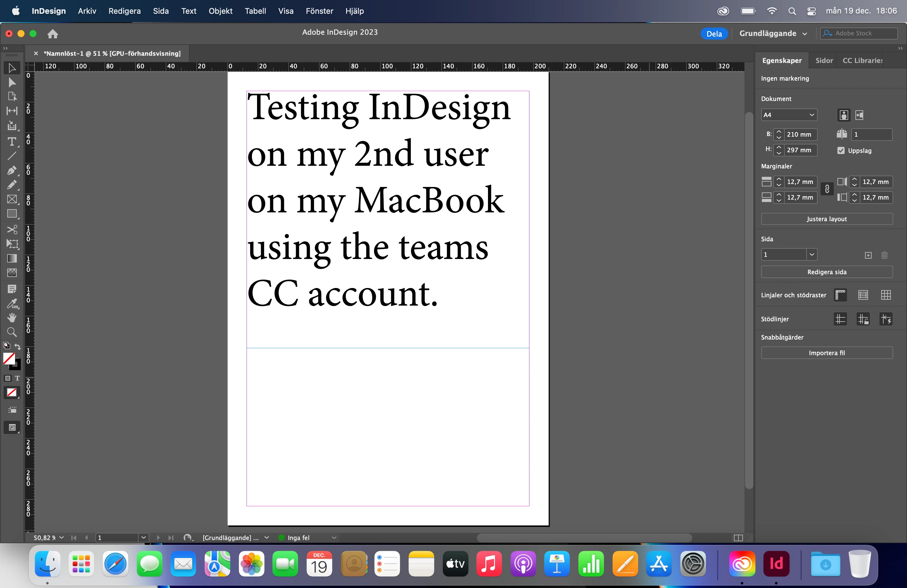
Task: Toggle the Uppslag checkbox
Action: (841, 150)
